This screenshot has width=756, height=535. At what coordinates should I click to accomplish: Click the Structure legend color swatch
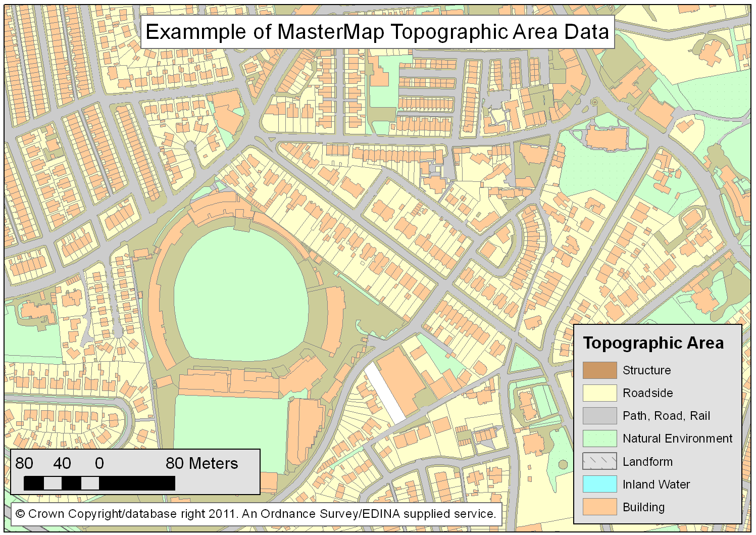(x=599, y=370)
